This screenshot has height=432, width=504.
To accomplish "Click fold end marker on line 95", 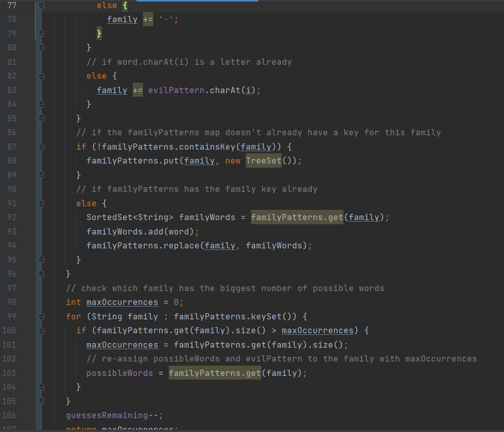I will coord(42,260).
